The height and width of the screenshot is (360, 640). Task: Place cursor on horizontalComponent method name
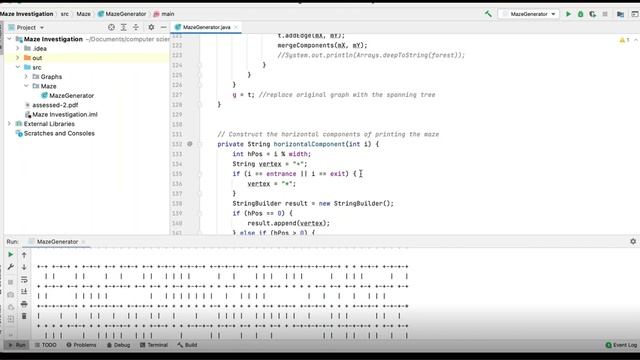(x=309, y=144)
